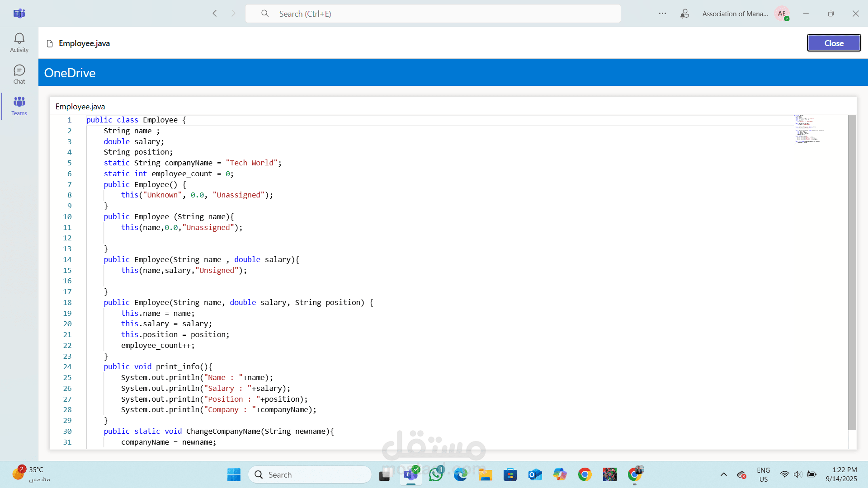Viewport: 868px width, 488px height.
Task: Open Chrome profile window in taskbar
Action: coord(635,474)
